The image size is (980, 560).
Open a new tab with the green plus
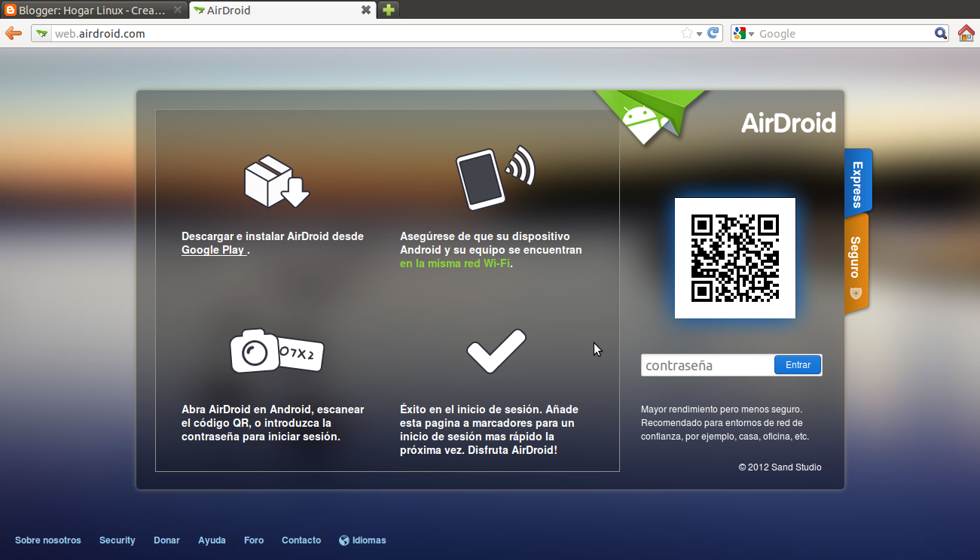(388, 10)
